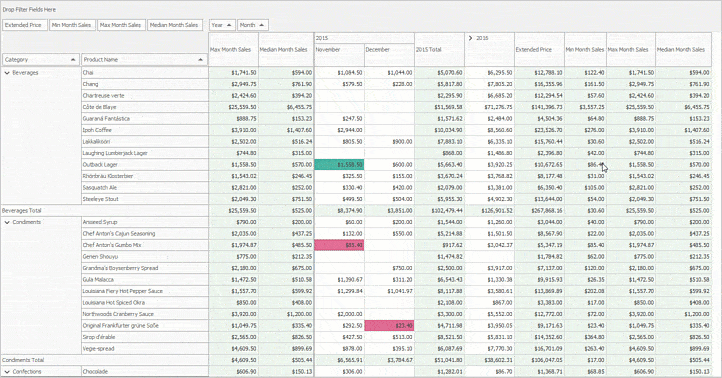The image size is (722, 378).
Task: Select the Ipoh Coffee row header
Action: point(145,130)
